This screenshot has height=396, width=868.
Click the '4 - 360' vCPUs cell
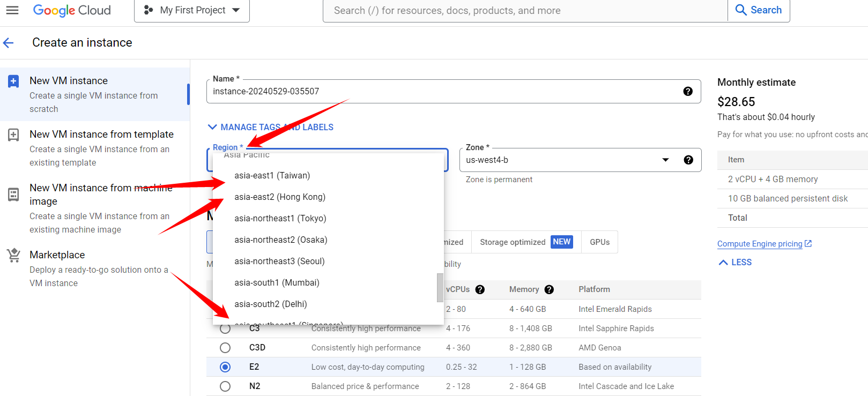pos(458,348)
